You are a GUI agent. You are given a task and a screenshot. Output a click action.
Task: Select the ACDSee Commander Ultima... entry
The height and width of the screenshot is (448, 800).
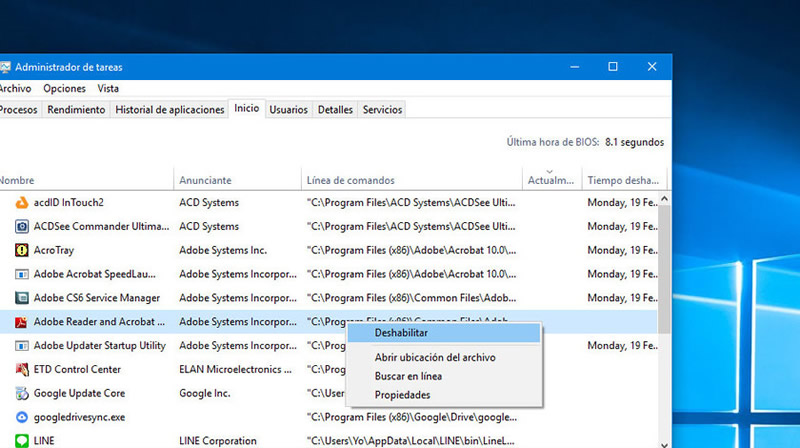(x=101, y=226)
